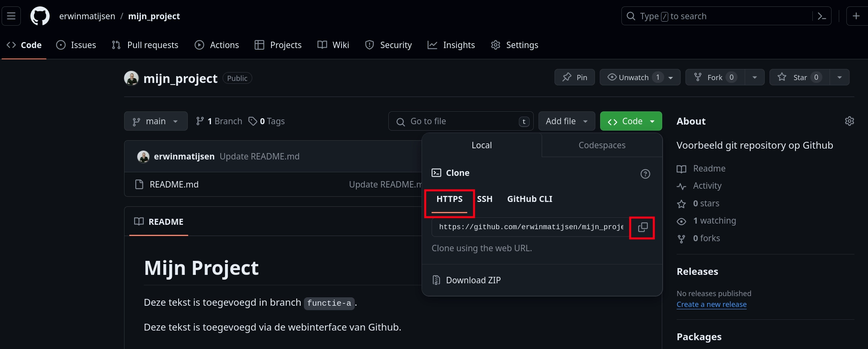
Task: Click erwinmatijsen's avatar in the commit row
Action: [x=143, y=157]
